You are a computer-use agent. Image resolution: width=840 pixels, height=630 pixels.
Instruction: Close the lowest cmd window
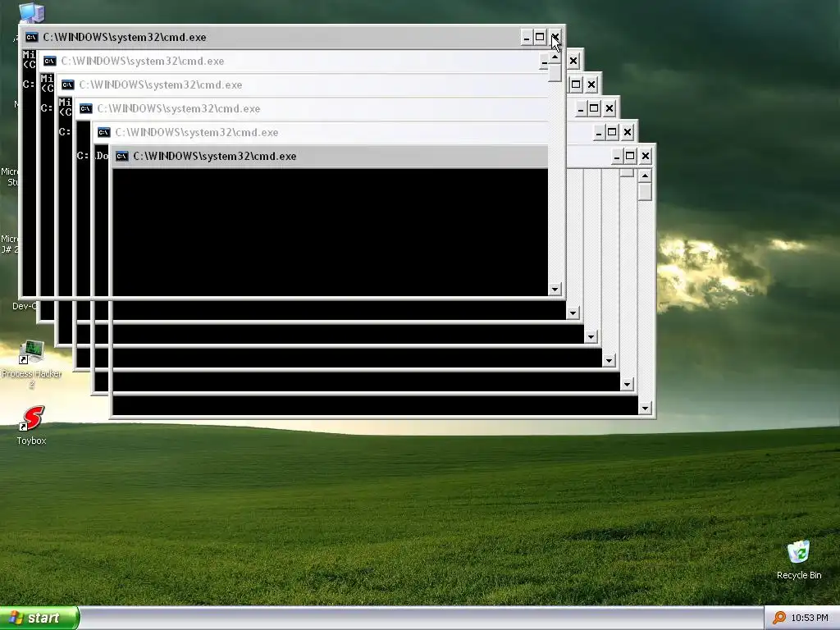point(646,157)
